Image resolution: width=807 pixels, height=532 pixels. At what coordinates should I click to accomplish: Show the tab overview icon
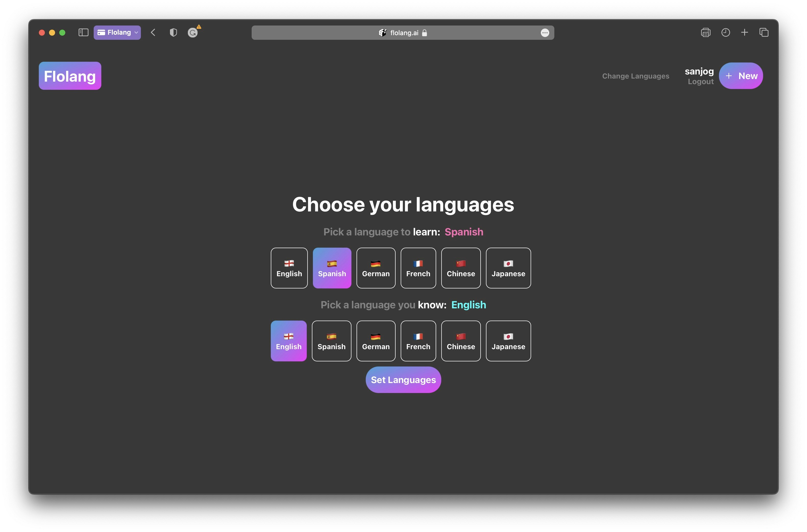(764, 33)
